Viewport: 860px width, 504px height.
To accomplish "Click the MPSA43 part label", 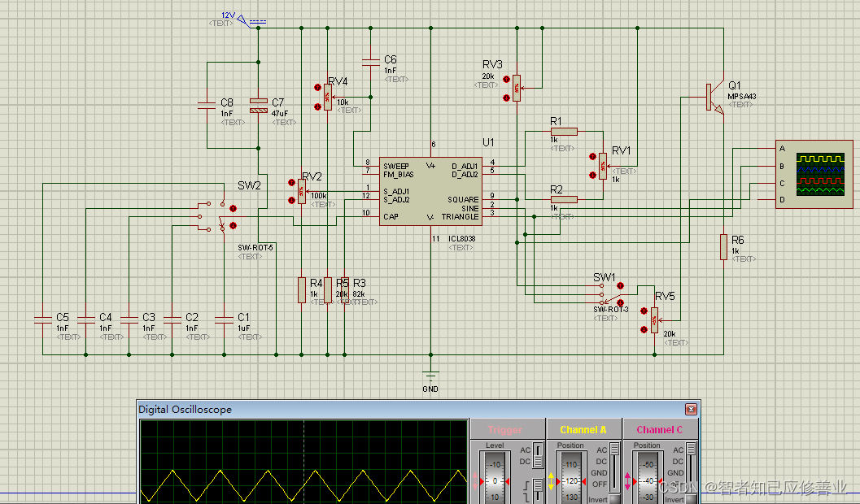I will point(741,97).
